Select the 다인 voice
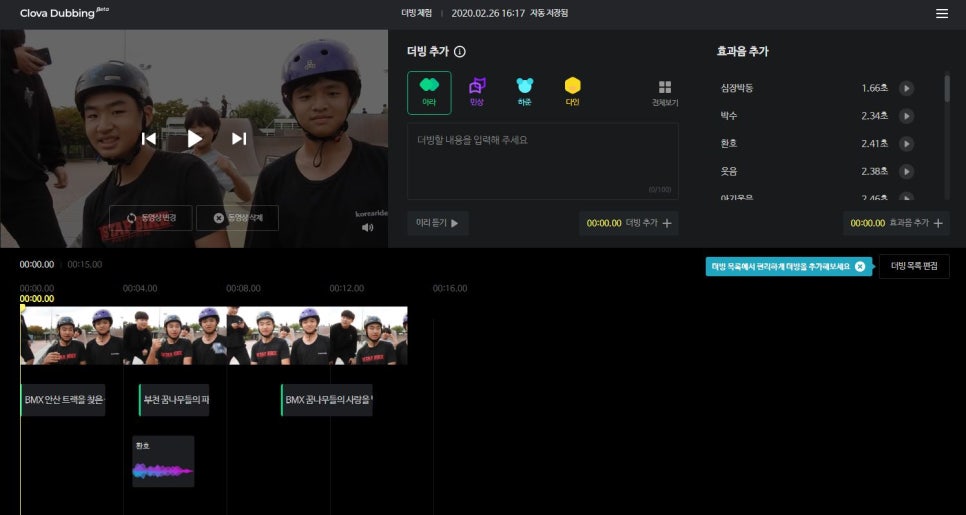 (573, 93)
